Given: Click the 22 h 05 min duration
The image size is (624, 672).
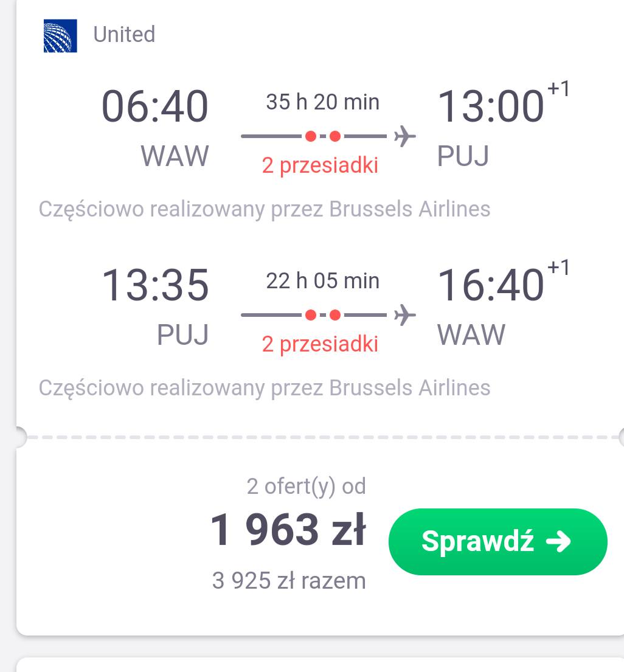Looking at the screenshot, I should point(323,281).
